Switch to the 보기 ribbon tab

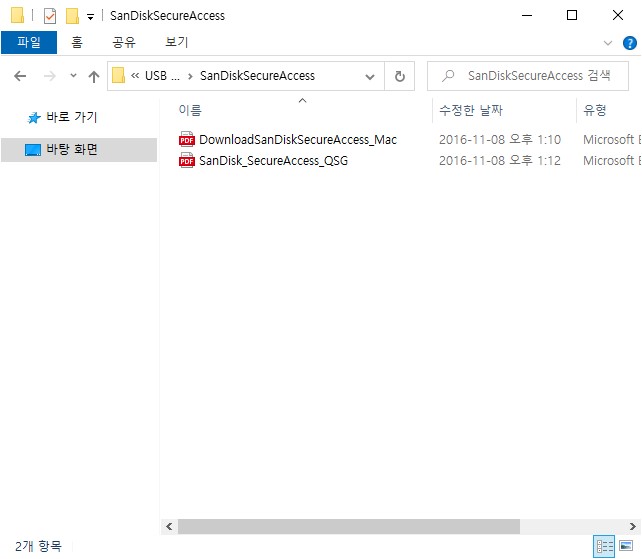coord(176,42)
